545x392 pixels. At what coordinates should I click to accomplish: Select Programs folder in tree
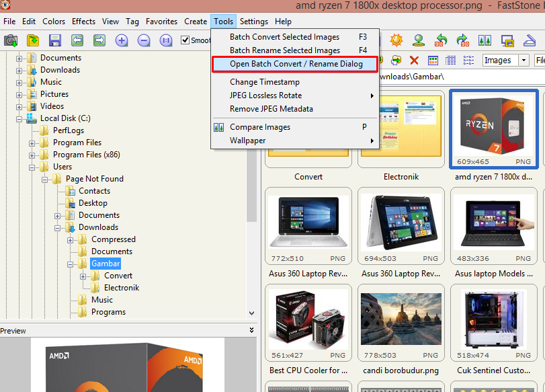tap(108, 313)
